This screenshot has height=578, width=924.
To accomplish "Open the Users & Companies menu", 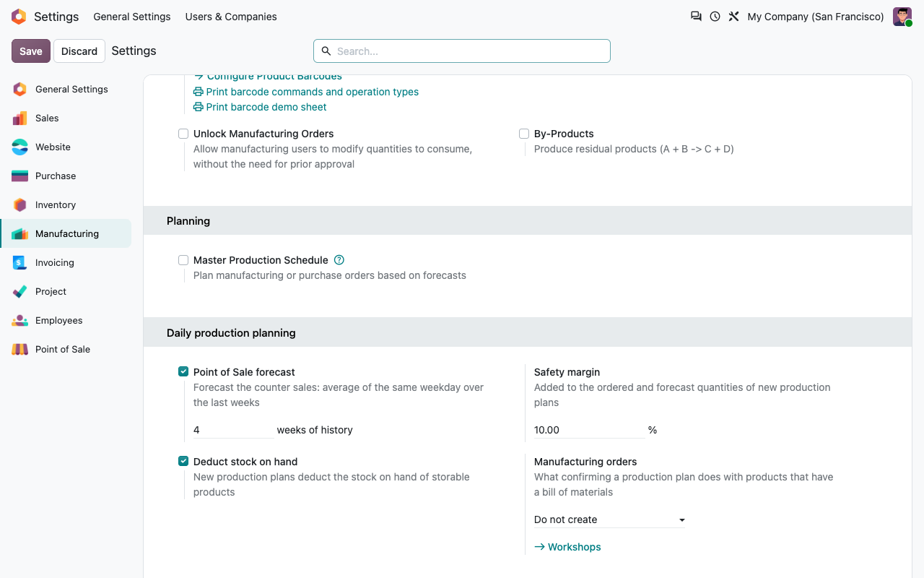I will (231, 17).
